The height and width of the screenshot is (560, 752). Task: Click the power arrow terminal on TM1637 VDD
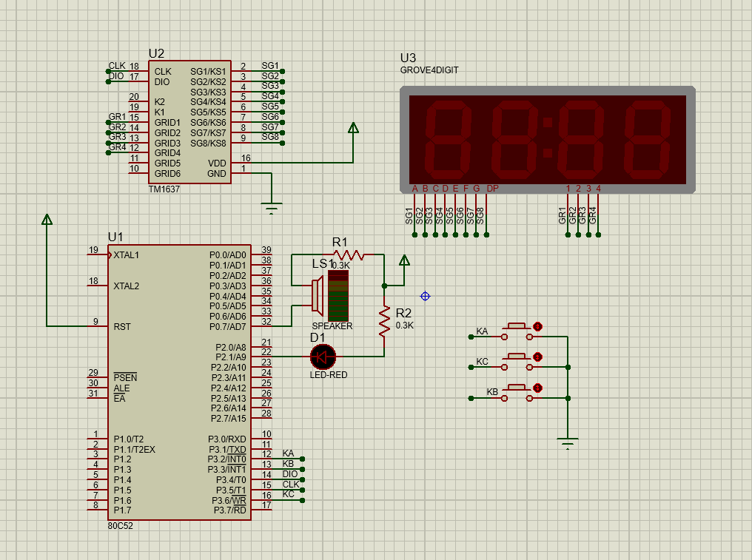353,128
